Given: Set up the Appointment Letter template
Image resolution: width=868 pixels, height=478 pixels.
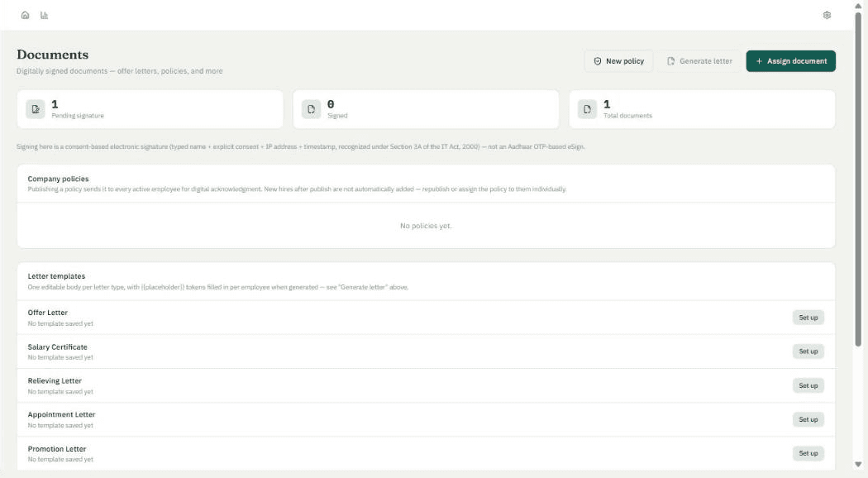Looking at the screenshot, I should pyautogui.click(x=808, y=419).
